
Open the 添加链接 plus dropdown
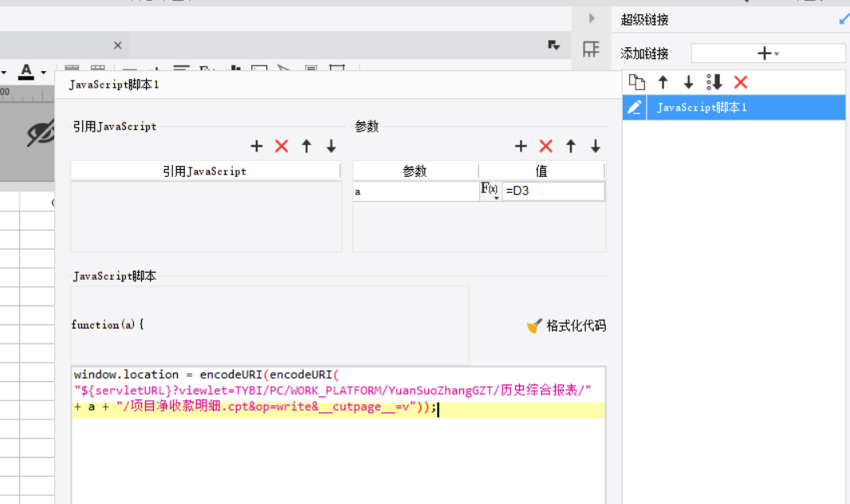[x=768, y=53]
